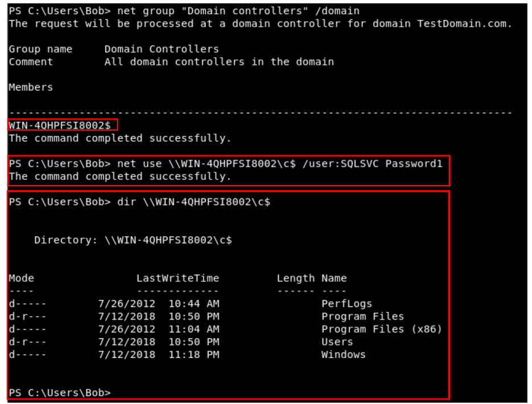
Task: Click the "Members" heading
Action: (x=31, y=87)
